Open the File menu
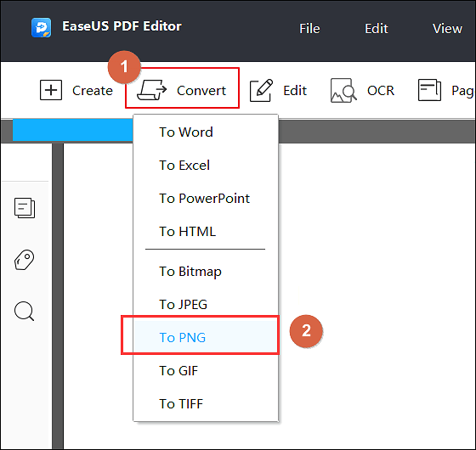The image size is (476, 450). pyautogui.click(x=309, y=29)
